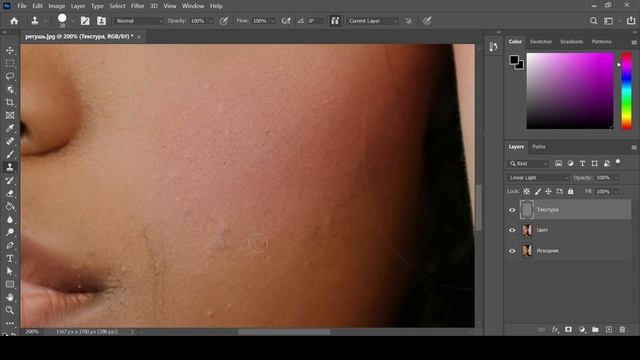Select the Brush tool
640x360 pixels.
(10, 154)
